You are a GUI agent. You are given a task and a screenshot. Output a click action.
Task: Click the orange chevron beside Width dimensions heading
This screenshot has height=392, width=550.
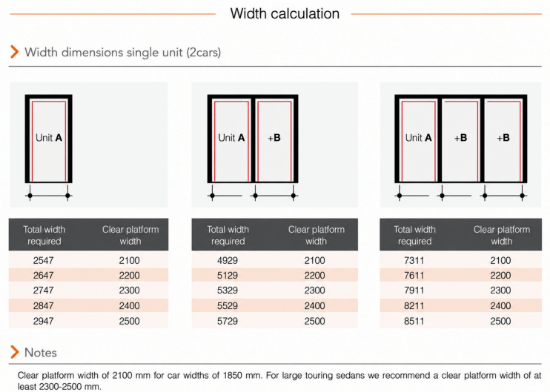click(x=14, y=52)
